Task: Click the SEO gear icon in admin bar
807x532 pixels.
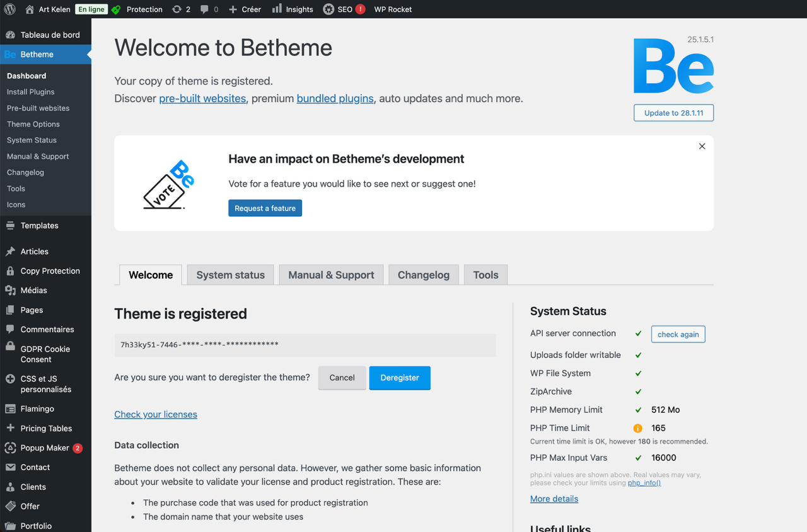Action: click(x=328, y=9)
